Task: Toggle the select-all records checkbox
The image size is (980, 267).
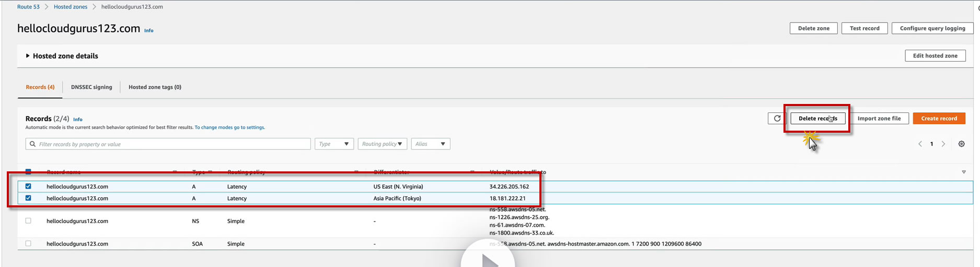Action: (28, 171)
